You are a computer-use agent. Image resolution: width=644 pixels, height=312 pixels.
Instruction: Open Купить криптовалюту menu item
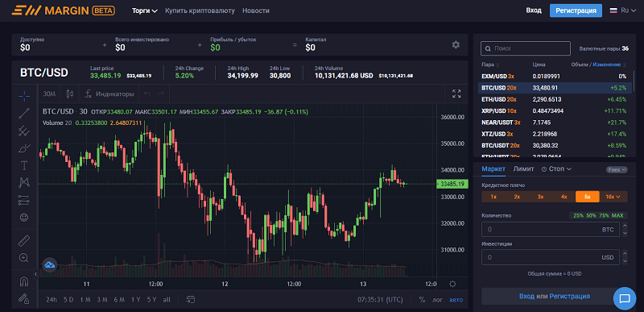(200, 10)
